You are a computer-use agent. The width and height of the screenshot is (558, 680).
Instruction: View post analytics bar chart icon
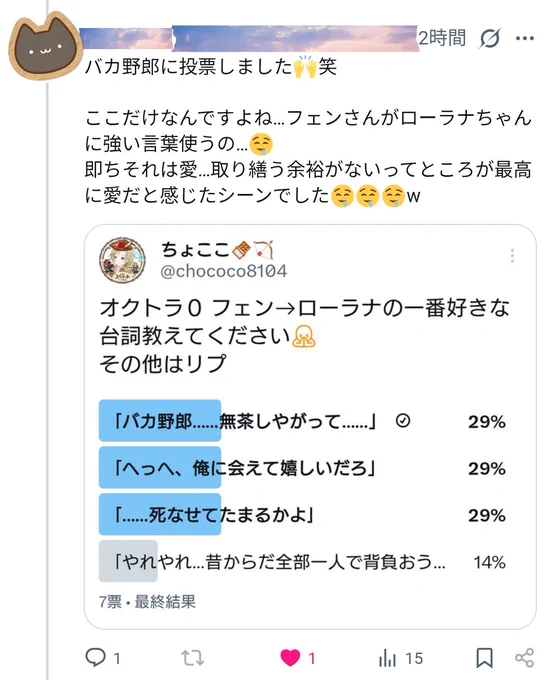pos(387,658)
